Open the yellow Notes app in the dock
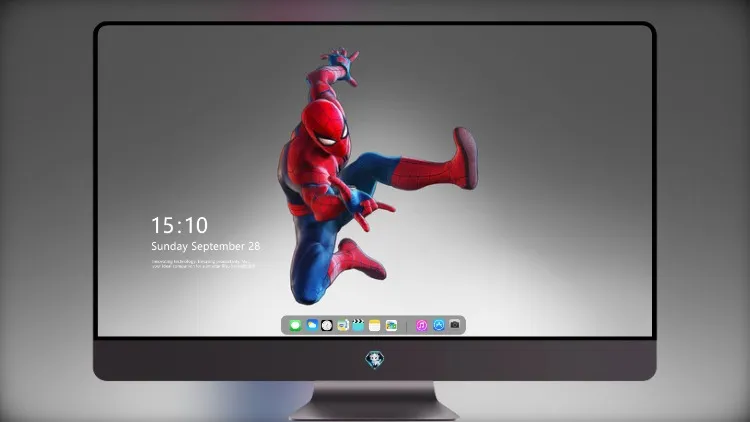The height and width of the screenshot is (422, 750). tap(375, 325)
